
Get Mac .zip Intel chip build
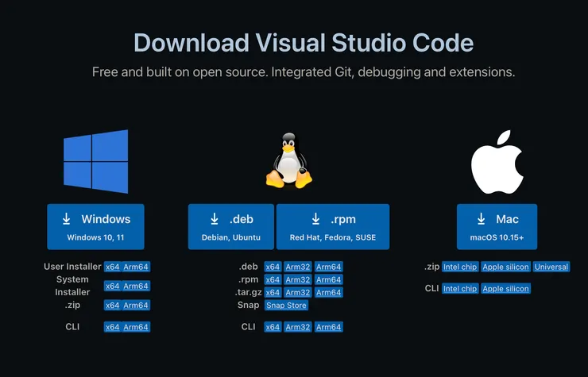coord(460,267)
